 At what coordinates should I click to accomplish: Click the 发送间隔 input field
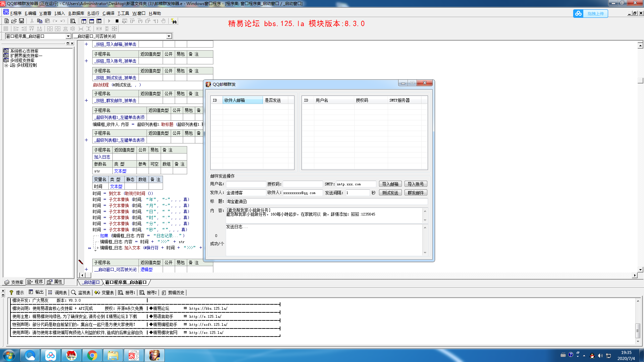pos(358,193)
